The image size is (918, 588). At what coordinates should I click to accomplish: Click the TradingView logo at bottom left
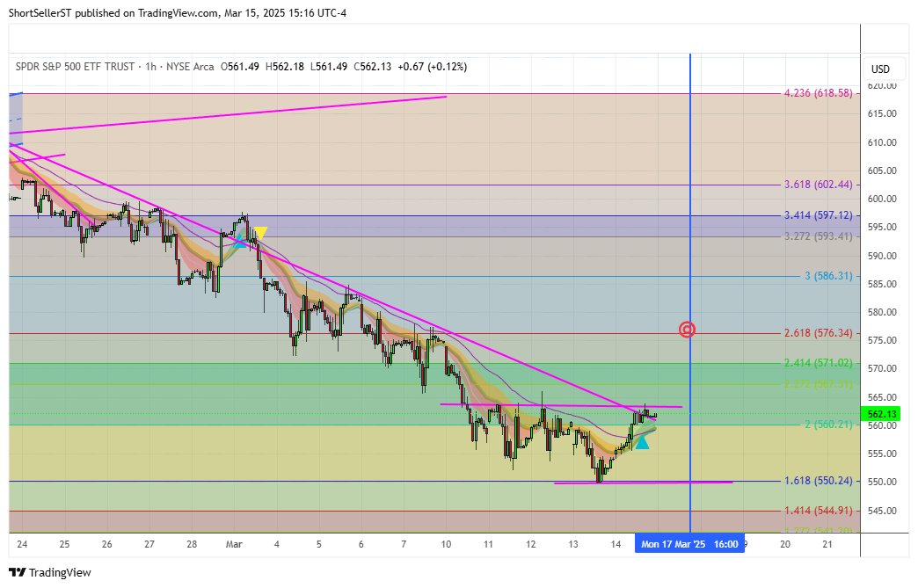pos(50,572)
